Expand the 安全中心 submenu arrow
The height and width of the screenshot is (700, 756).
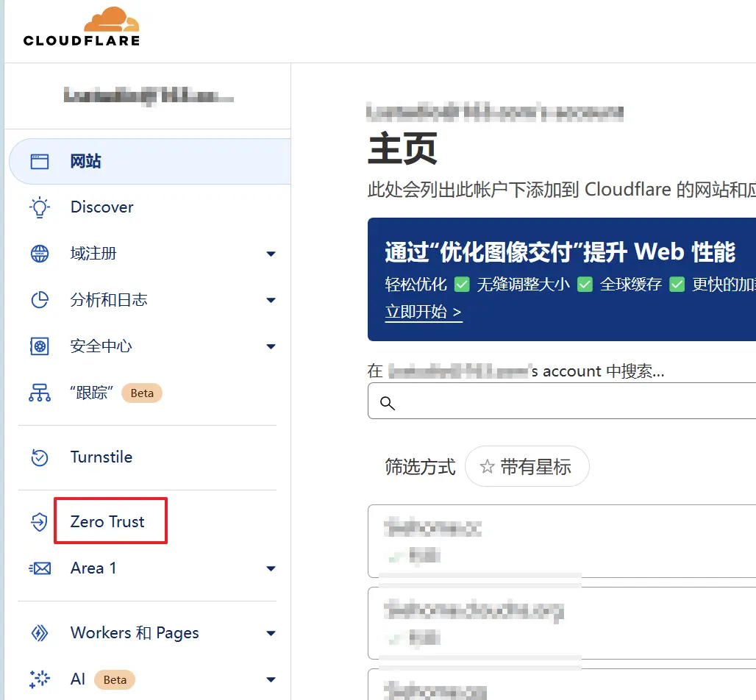click(271, 346)
